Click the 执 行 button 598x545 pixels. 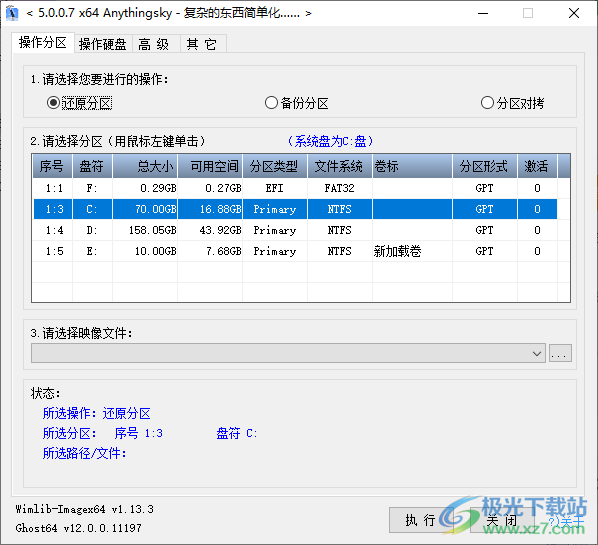pos(421,520)
